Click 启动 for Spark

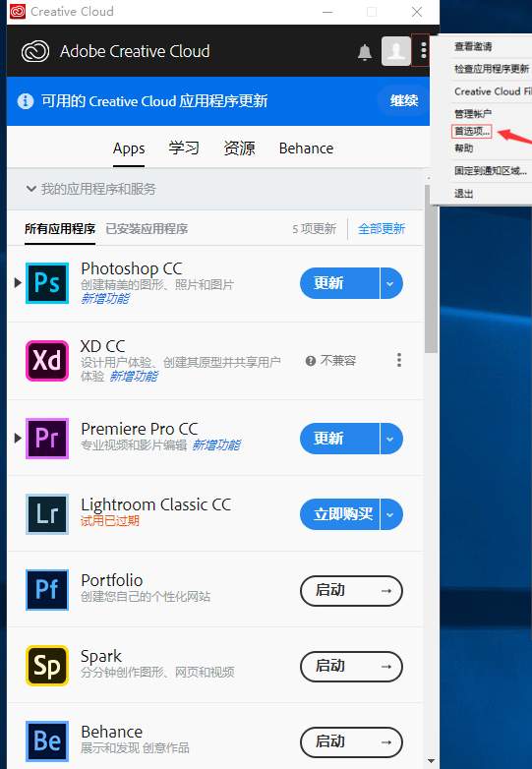[351, 667]
